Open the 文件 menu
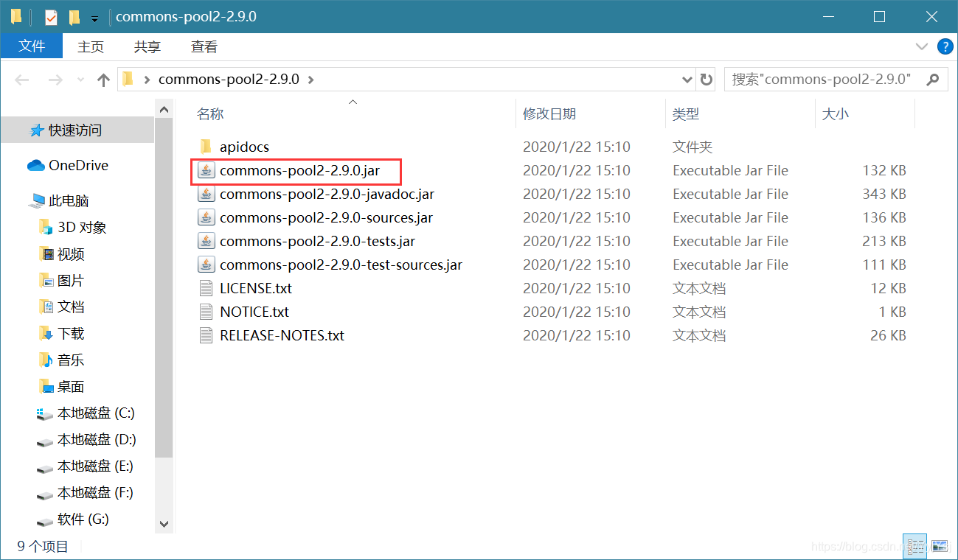 point(32,46)
